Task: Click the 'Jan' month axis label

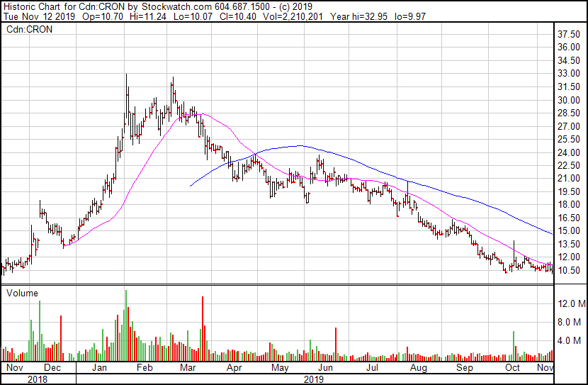Action: tap(99, 367)
